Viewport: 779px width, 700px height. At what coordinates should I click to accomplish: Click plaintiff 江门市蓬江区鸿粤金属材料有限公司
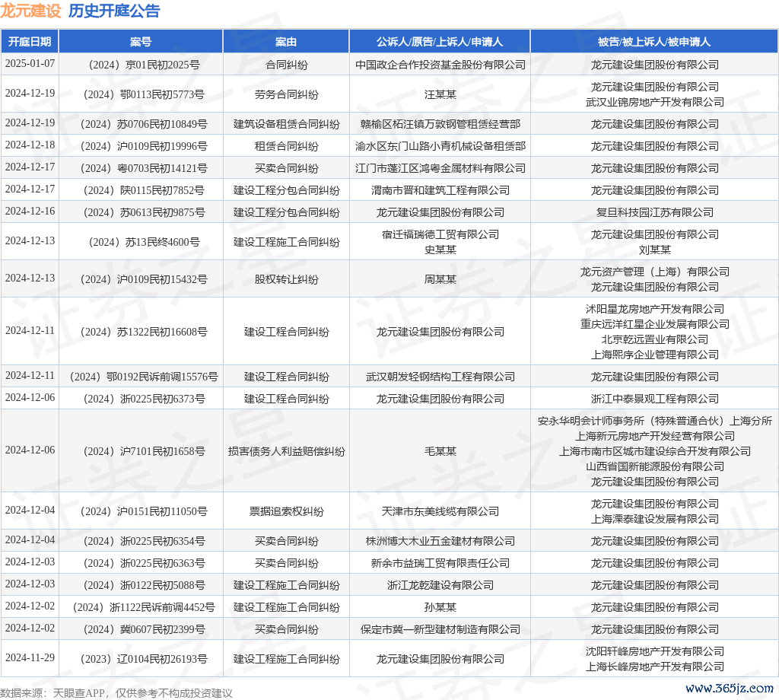(440, 168)
